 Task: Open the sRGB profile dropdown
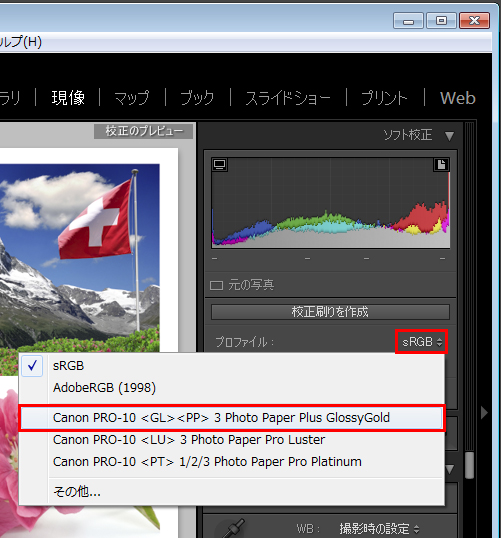[421, 342]
